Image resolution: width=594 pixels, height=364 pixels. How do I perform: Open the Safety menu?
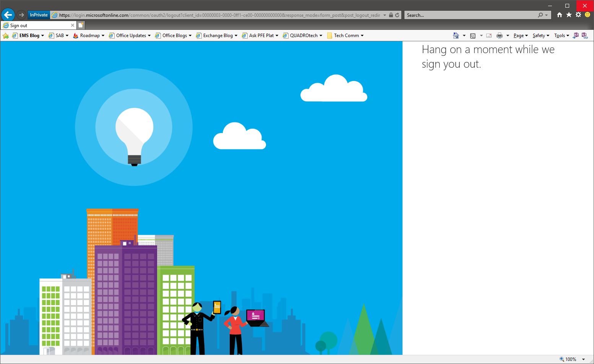pyautogui.click(x=541, y=36)
